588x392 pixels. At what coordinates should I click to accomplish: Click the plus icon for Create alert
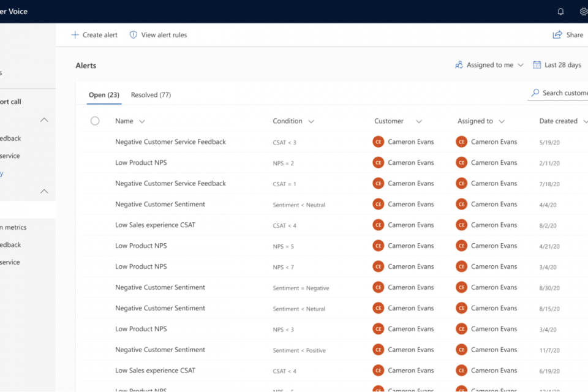pos(75,35)
